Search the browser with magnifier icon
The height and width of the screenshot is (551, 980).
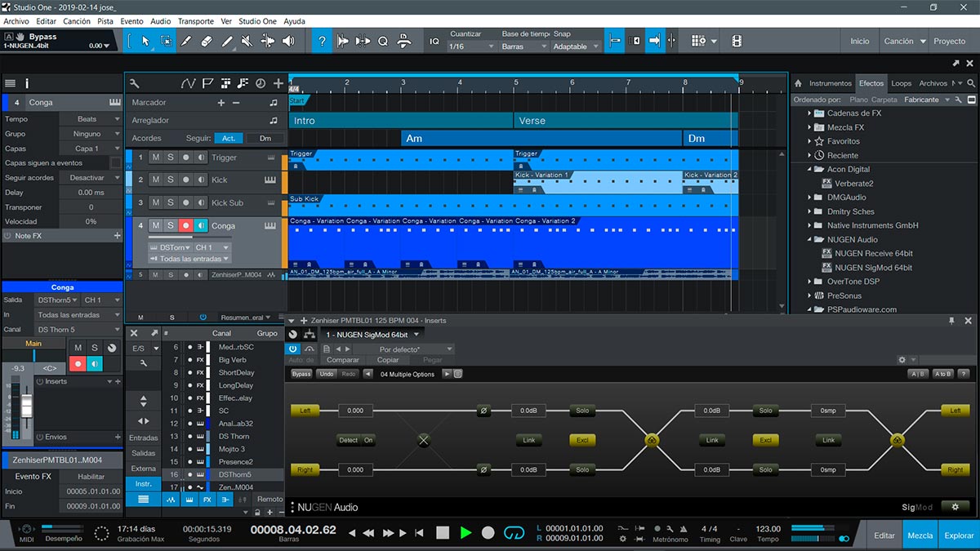click(971, 83)
